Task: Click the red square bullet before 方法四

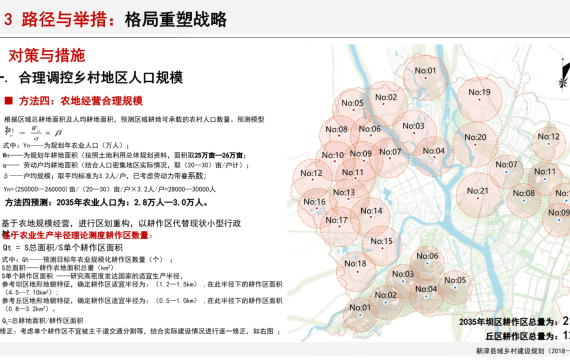Action: 8,100
